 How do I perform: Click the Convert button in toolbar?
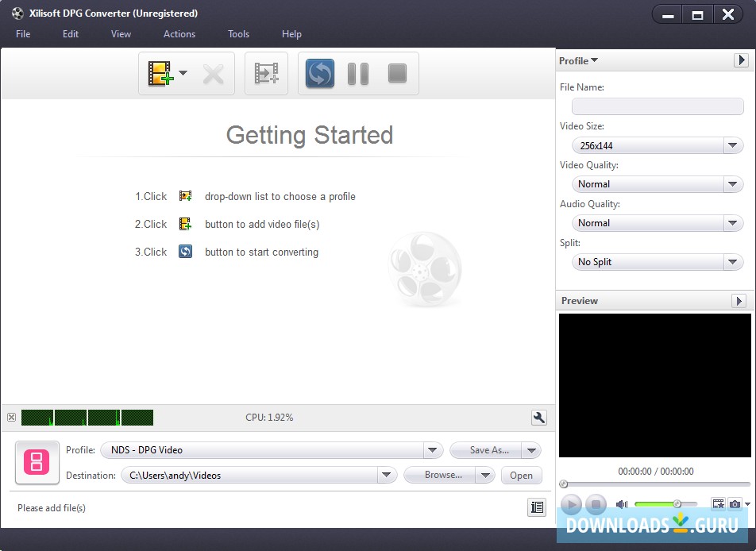click(x=319, y=74)
